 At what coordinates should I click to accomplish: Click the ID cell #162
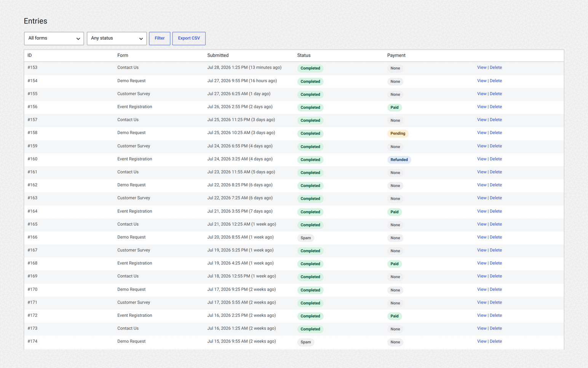32,185
